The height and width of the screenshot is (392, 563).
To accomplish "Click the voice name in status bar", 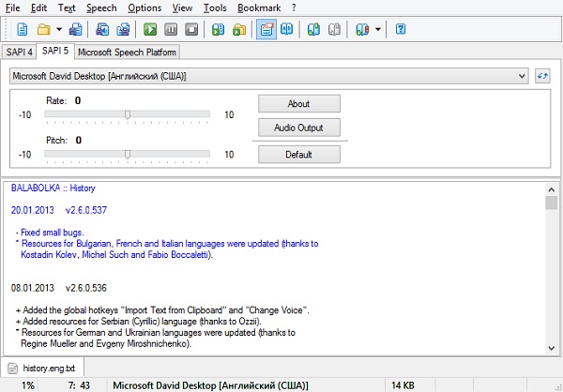I will click(210, 385).
